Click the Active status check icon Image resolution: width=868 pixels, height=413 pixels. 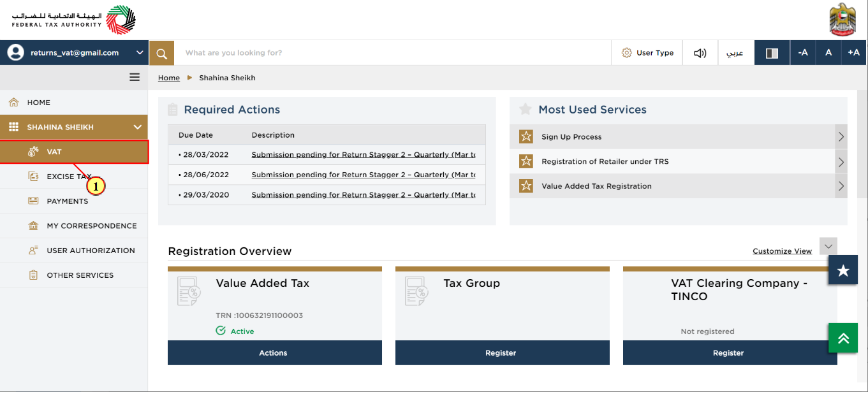point(221,331)
